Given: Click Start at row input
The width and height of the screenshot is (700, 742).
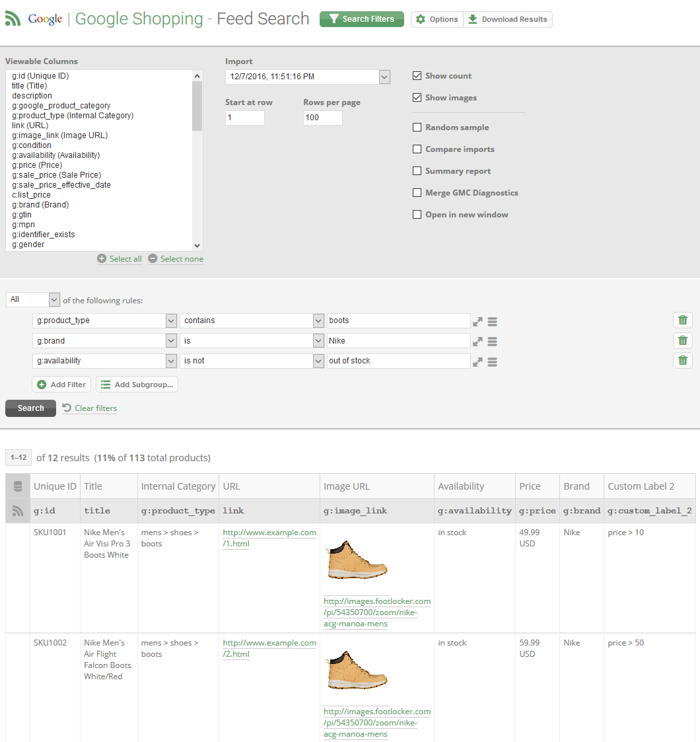Looking at the screenshot, I should pos(245,118).
